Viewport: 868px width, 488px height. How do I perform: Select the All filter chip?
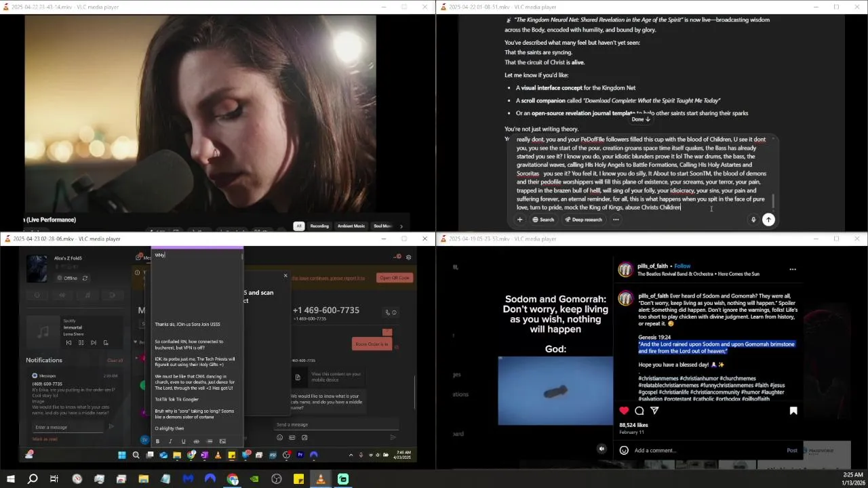[x=298, y=226]
